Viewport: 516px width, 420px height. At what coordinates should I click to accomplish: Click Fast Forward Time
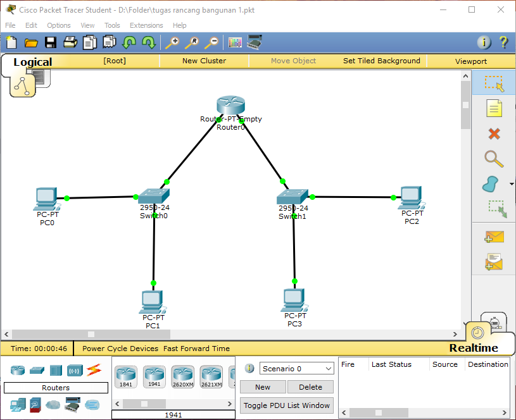[x=196, y=349]
